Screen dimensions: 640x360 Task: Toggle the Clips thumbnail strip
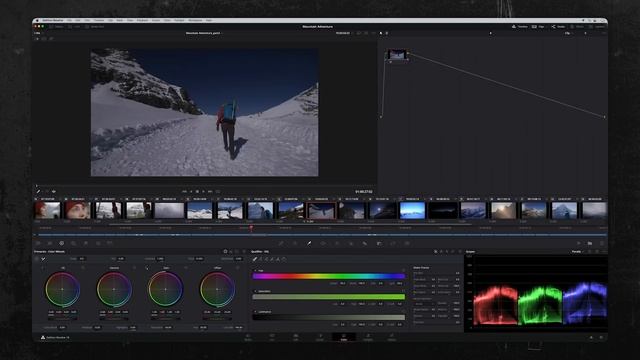click(x=538, y=27)
